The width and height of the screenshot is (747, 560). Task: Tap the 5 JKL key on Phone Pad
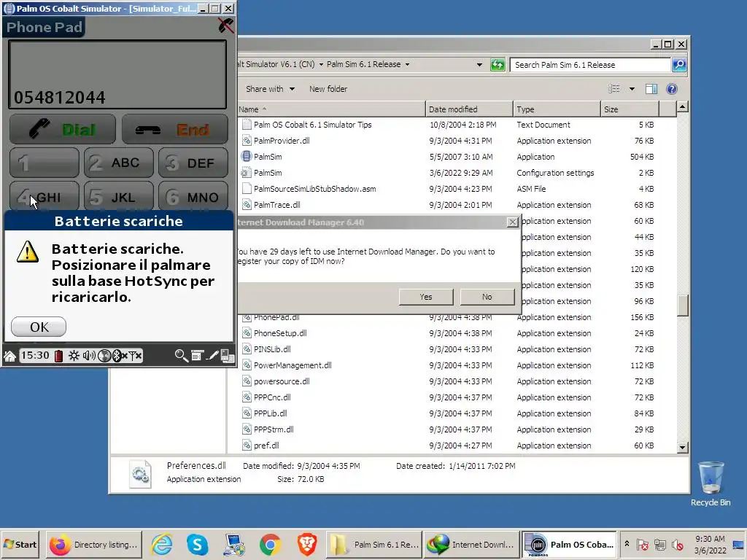click(x=119, y=196)
